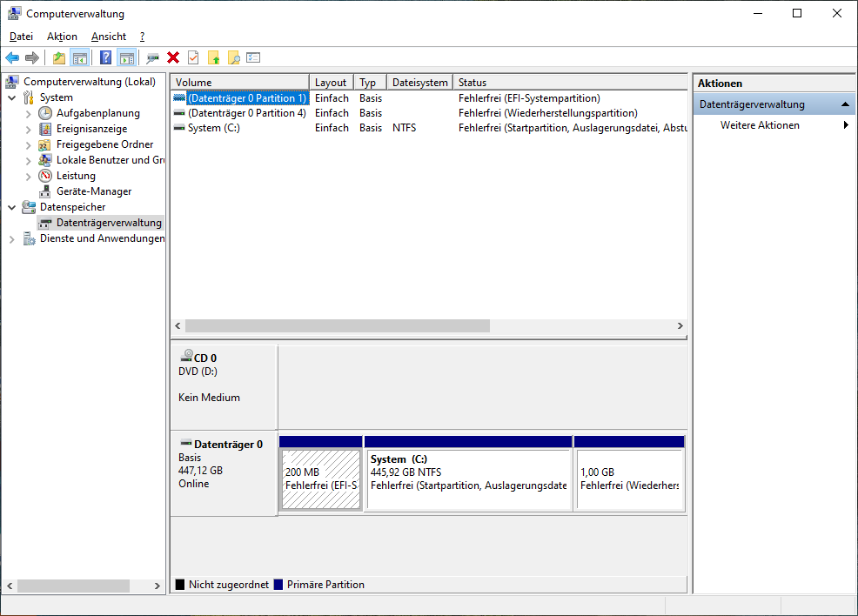Expand the Aufgabenplanung node
This screenshot has width=858, height=616.
[29, 114]
